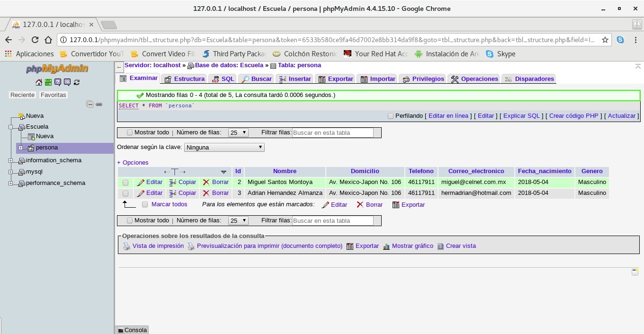The image size is (644, 334).
Task: Click the reload navigation panel icon
Action: click(x=77, y=82)
